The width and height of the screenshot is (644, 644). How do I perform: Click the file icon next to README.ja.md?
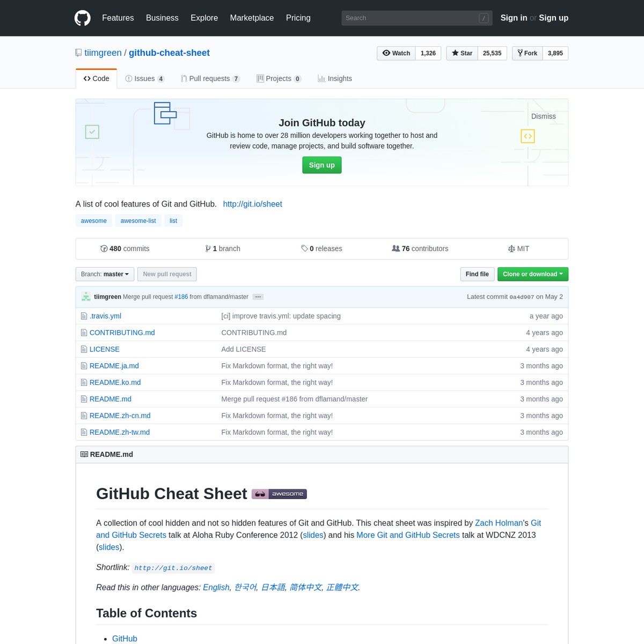click(x=84, y=366)
